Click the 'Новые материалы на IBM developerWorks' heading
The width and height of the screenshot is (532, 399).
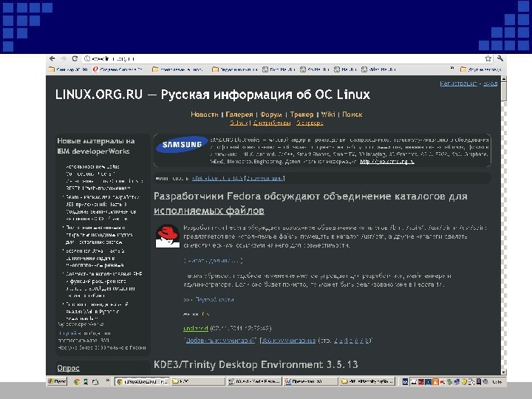pos(96,146)
